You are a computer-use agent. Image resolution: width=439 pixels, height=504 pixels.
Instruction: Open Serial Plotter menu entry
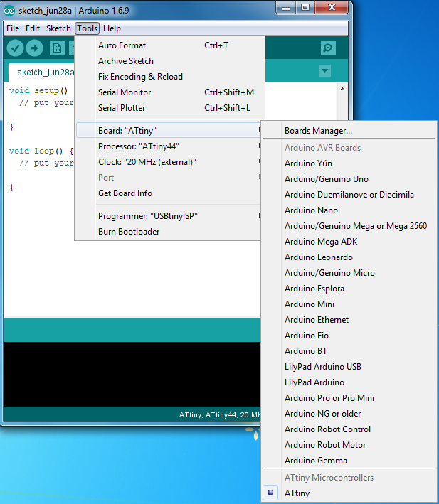coord(169,108)
